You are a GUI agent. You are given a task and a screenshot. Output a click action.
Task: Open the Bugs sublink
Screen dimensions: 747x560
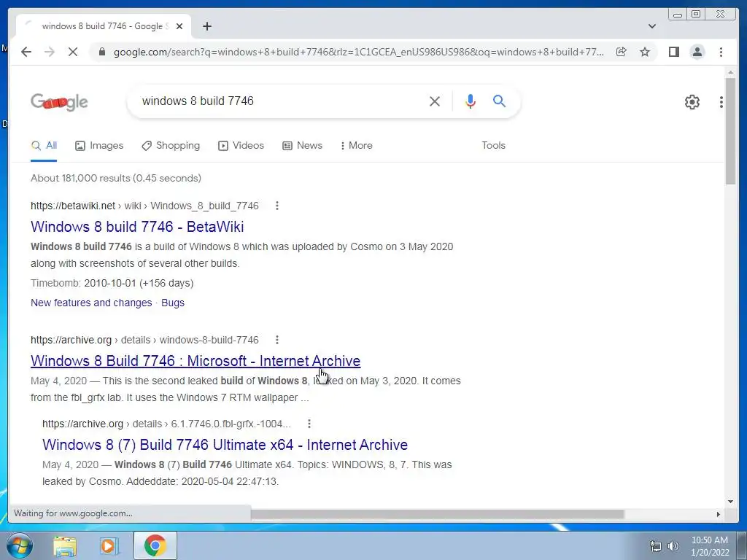pos(172,303)
